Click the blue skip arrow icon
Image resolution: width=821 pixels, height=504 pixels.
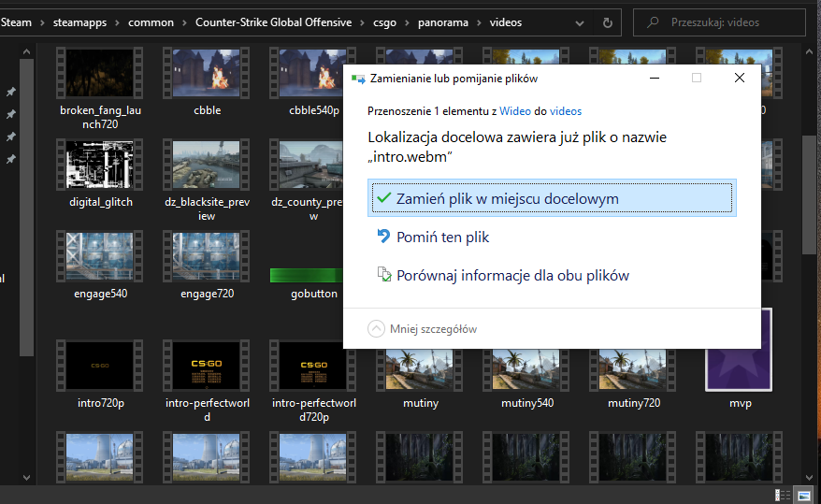(383, 236)
